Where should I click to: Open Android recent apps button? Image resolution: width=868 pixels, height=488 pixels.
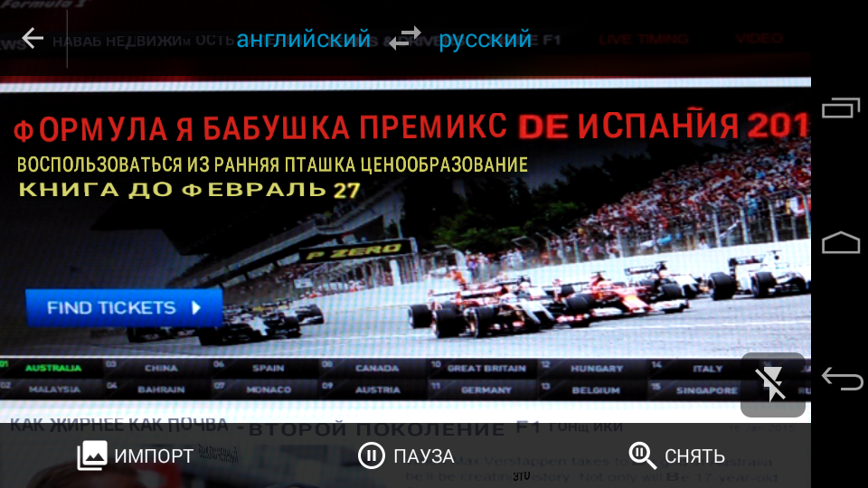[x=840, y=108]
